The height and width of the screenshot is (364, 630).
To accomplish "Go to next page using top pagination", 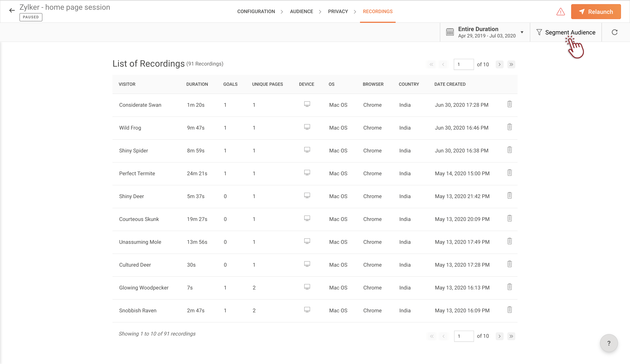I will tap(499, 64).
